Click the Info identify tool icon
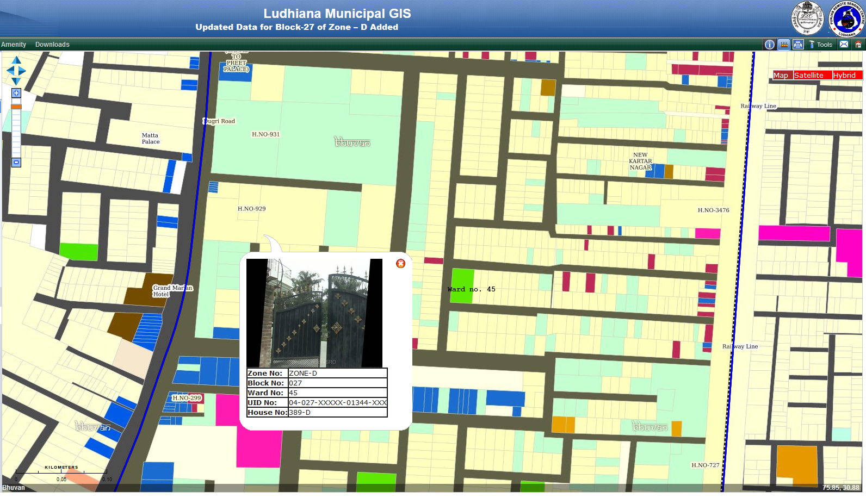The image size is (866, 504). point(769,45)
